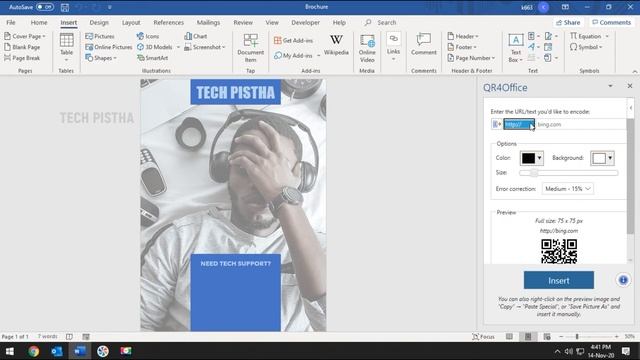The image size is (640, 360).
Task: Click the taskbar volume icon
Action: click(x=569, y=351)
